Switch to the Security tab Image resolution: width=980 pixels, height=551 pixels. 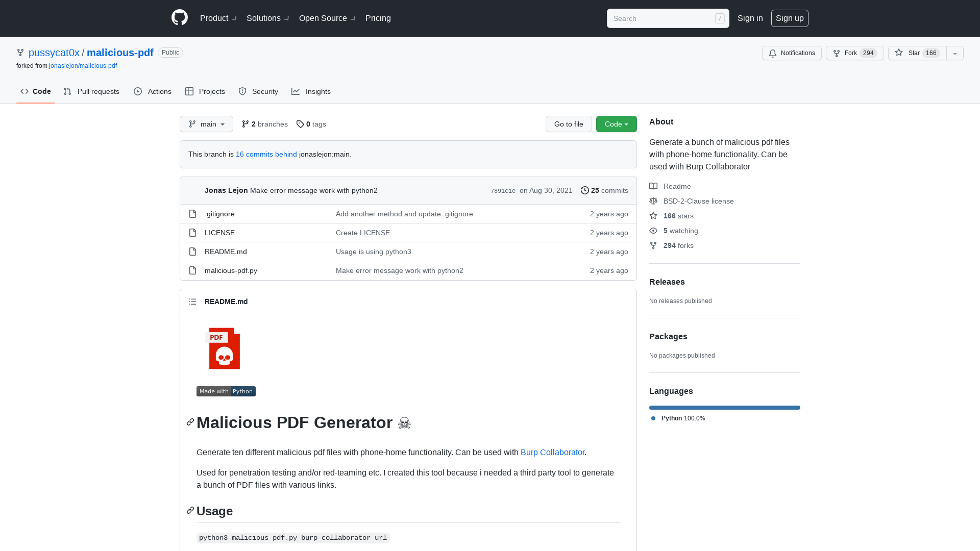pos(258,91)
